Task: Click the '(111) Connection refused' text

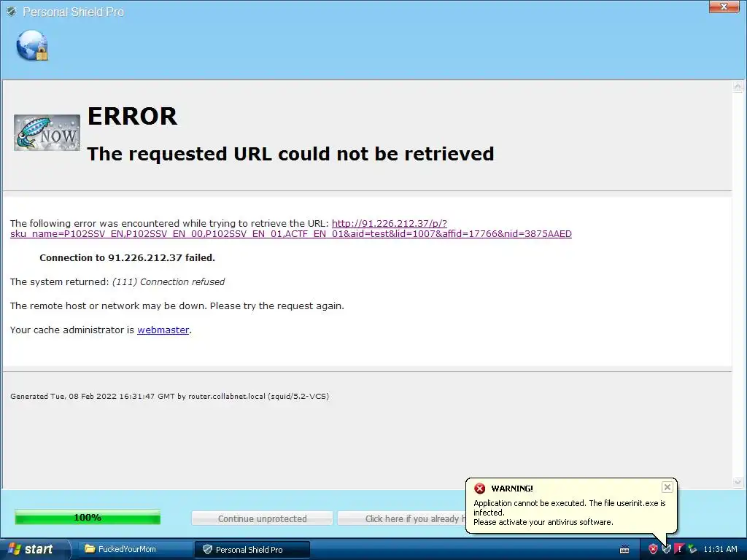Action: [169, 282]
